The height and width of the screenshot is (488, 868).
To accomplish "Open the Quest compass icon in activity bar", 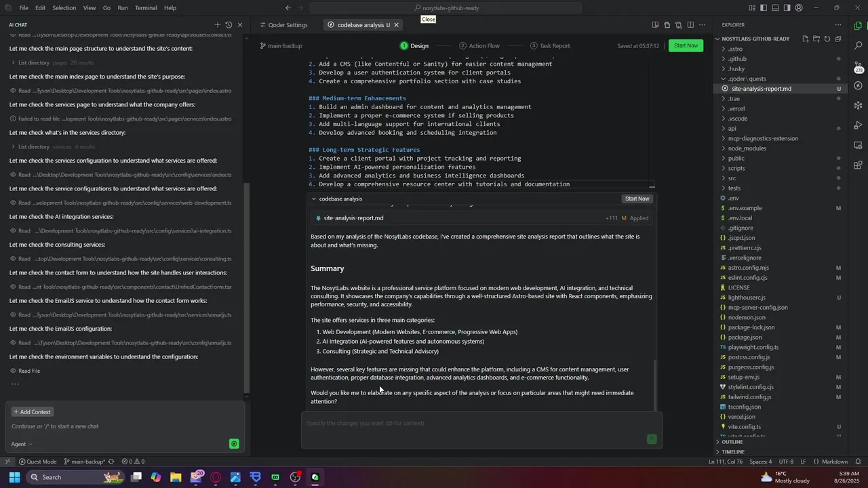I will coord(859,86).
